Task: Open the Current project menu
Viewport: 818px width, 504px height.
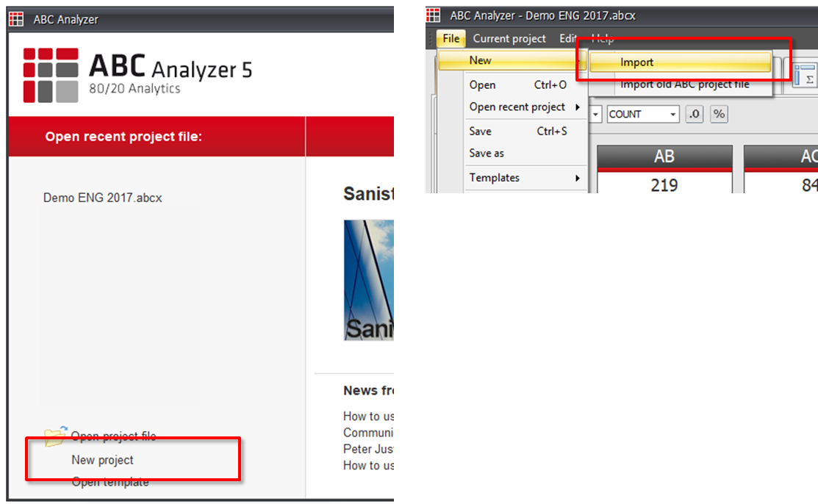Action: [x=509, y=39]
